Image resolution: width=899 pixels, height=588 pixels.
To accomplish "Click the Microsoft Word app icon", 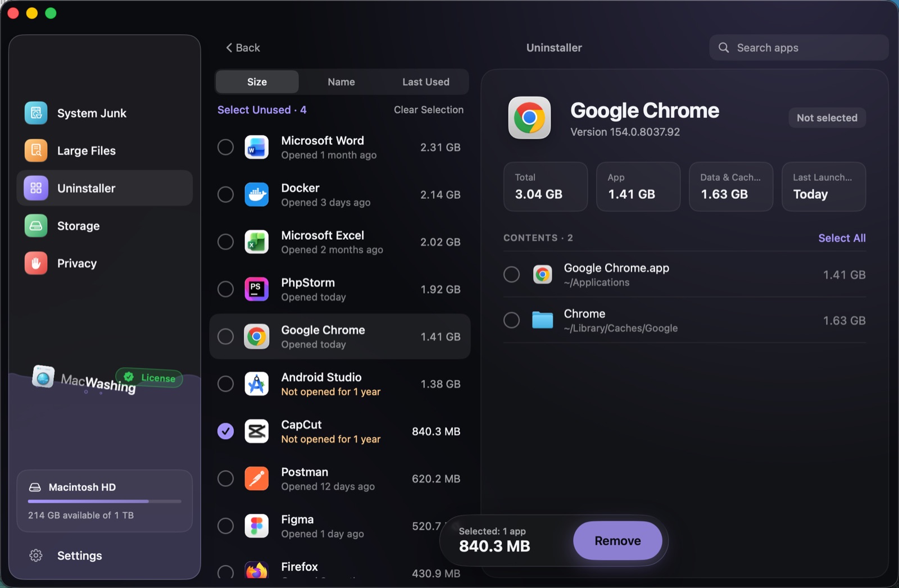I will click(x=257, y=147).
